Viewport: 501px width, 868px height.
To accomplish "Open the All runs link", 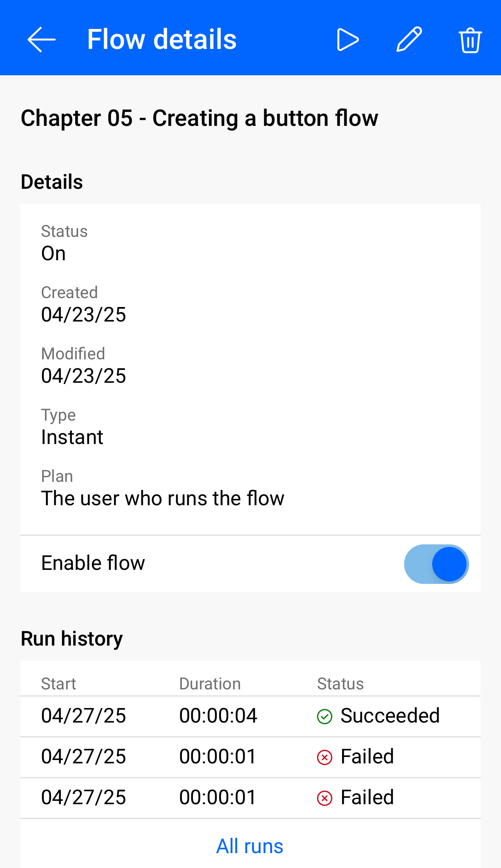I will click(x=250, y=846).
